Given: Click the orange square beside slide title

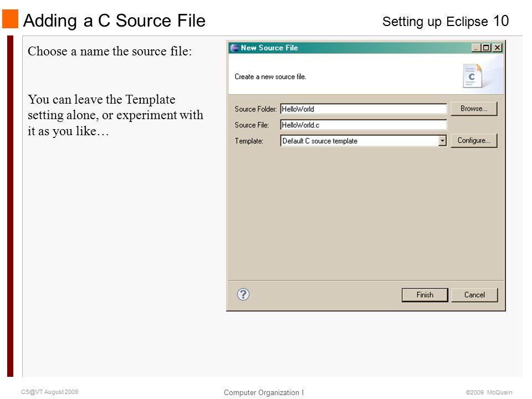Looking at the screenshot, I should pos(10,19).
